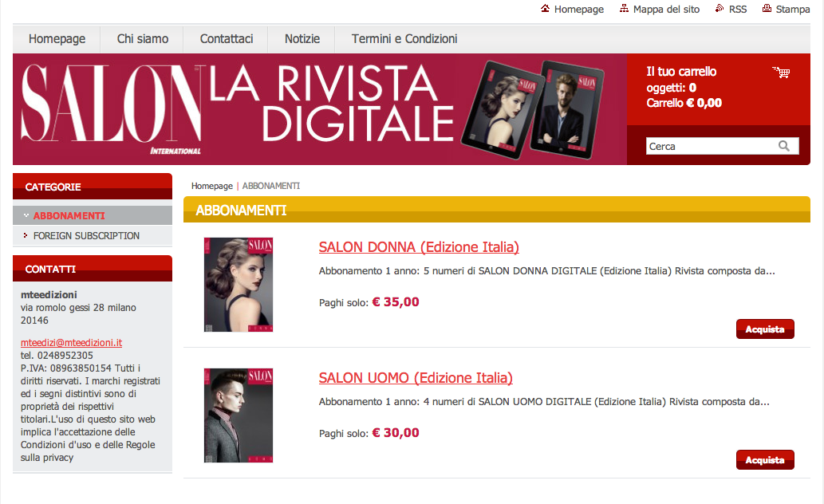Select the ABBONAMENTI category in sidebar
Screen dimensions: 824x504
pyautogui.click(x=69, y=215)
